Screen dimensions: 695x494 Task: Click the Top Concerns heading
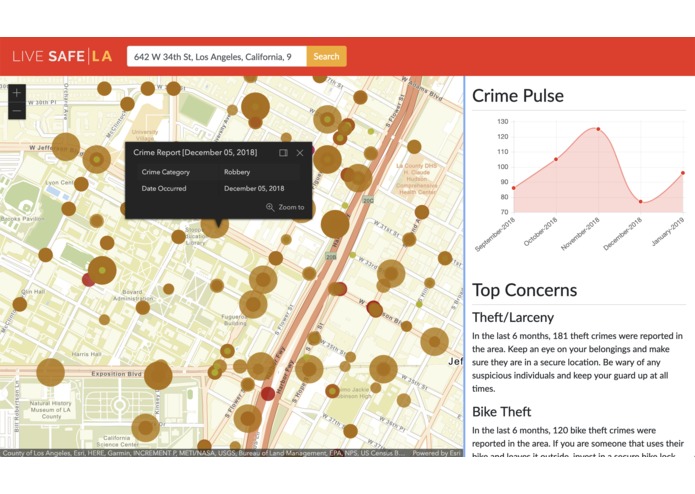tap(524, 290)
